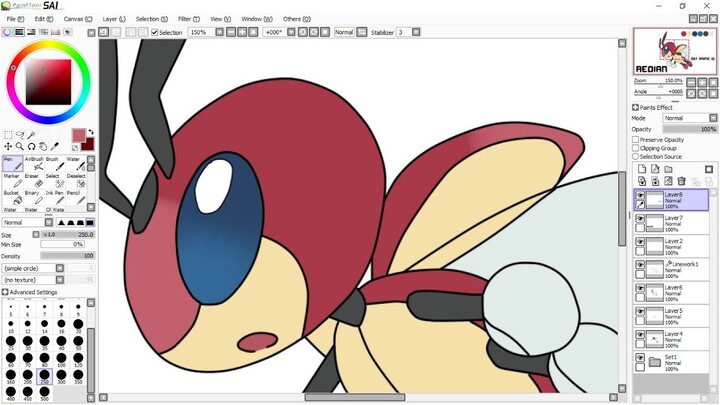720x405 pixels.
Task: Select the Pen tool
Action: [x=12, y=163]
